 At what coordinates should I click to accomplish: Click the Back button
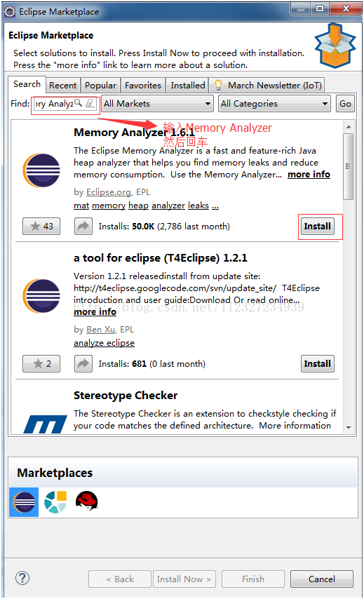[x=120, y=579]
